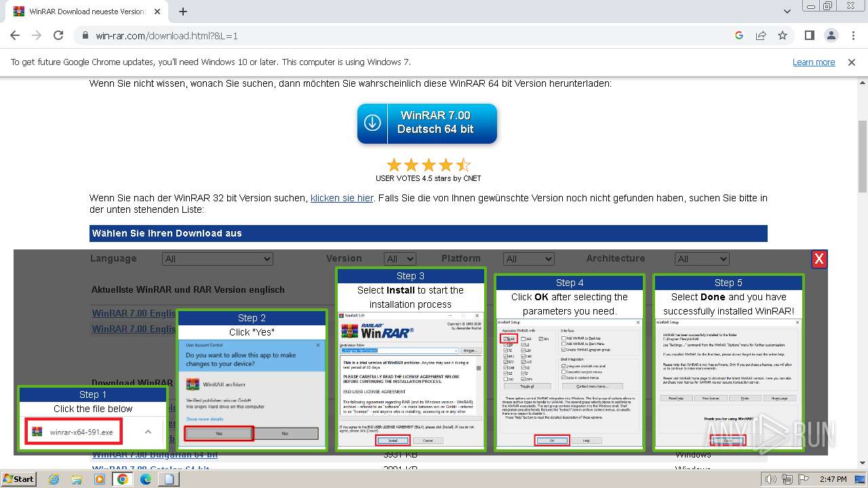Reload the WinRAR download page
The width and height of the screenshot is (868, 488).
click(58, 35)
